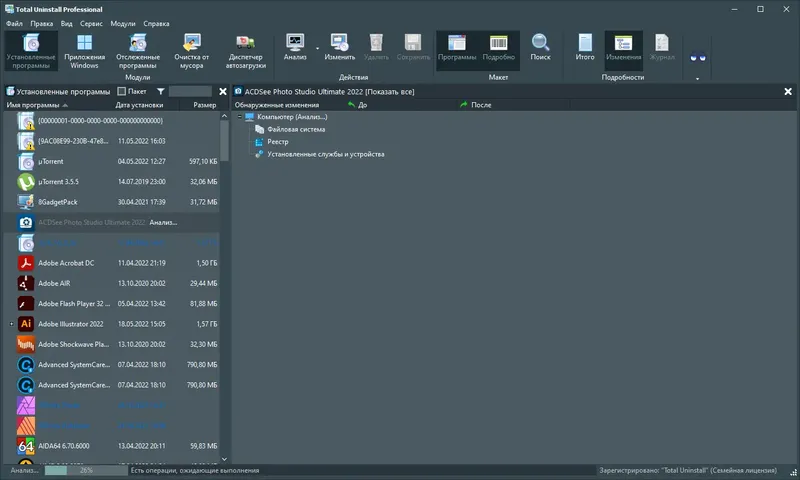
Task: Click the Анализ... status bar label
Action: tap(24, 470)
